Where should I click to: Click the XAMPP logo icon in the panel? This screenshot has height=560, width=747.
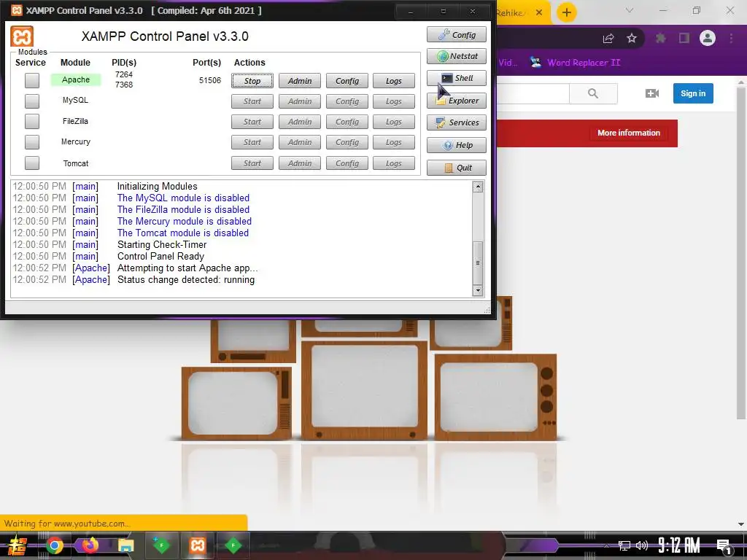(22, 36)
